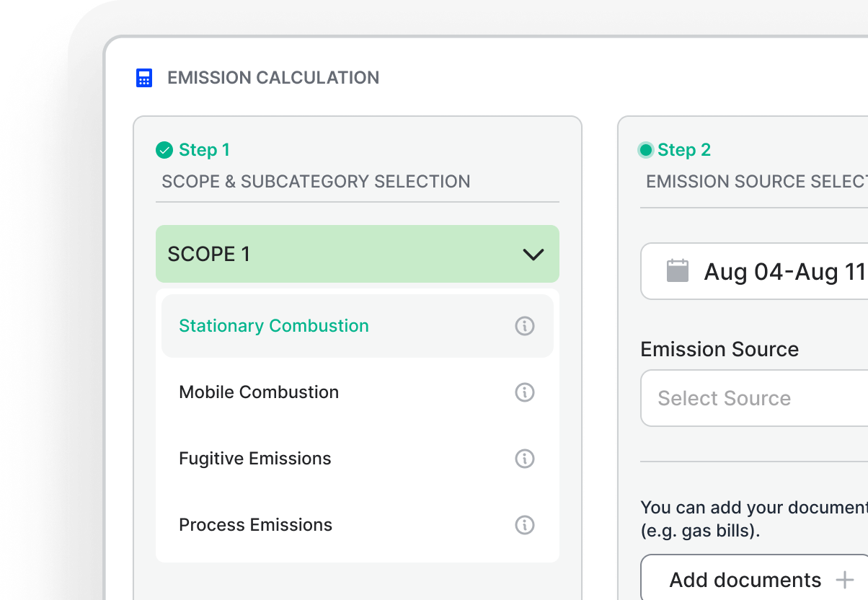
Task: Select Mobile Combustion as the subcategory
Action: point(258,392)
